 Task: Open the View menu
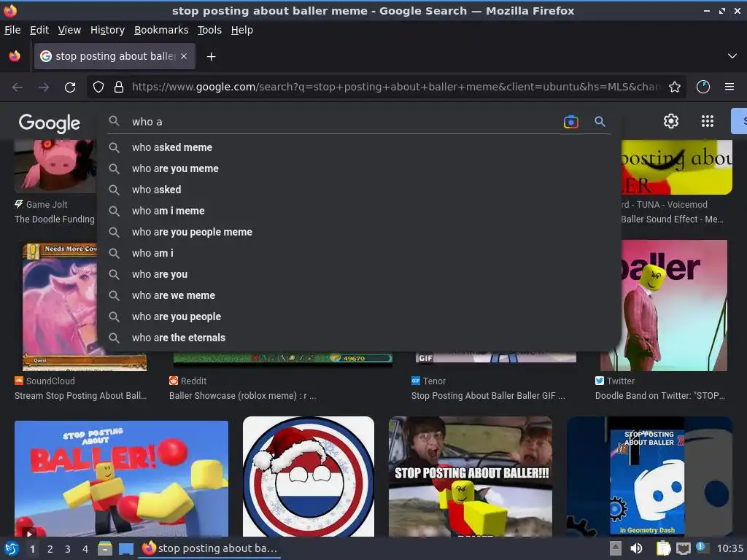click(x=69, y=30)
